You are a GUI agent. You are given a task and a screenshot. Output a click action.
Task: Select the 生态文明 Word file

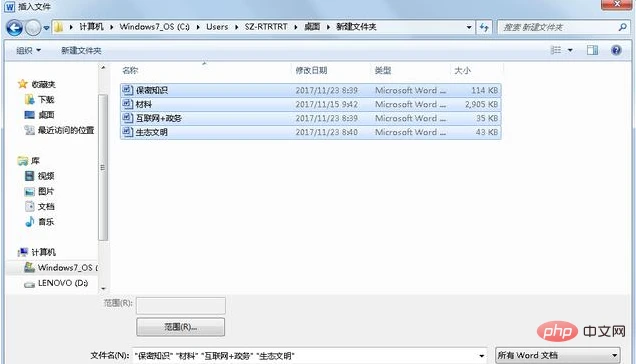pos(311,132)
